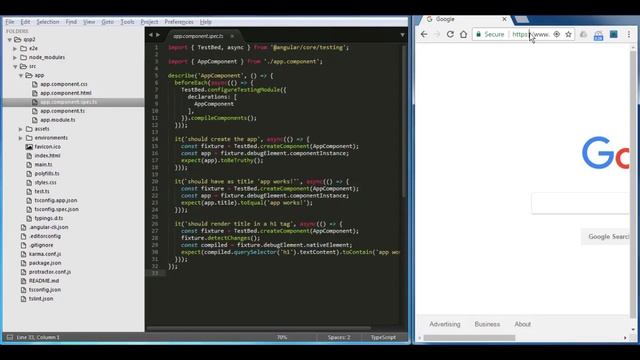Open app.component.html file
640x360 pixels.
click(66, 93)
